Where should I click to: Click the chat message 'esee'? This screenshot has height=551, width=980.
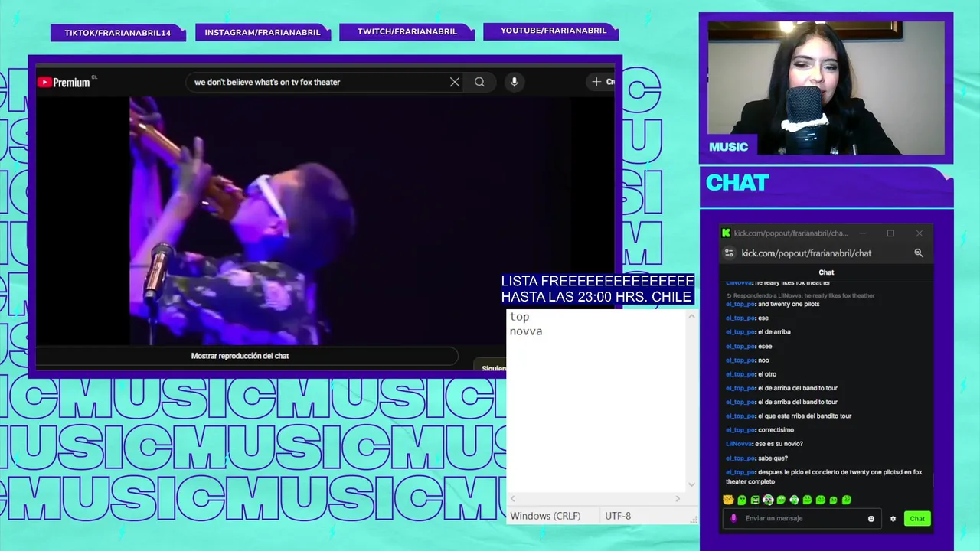pyautogui.click(x=765, y=347)
